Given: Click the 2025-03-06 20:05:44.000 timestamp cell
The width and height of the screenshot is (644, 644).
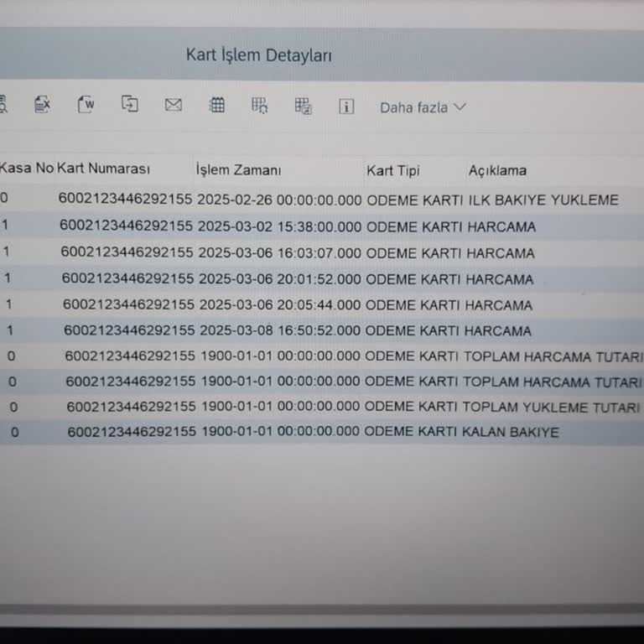Looking at the screenshot, I should pyautogui.click(x=280, y=305).
